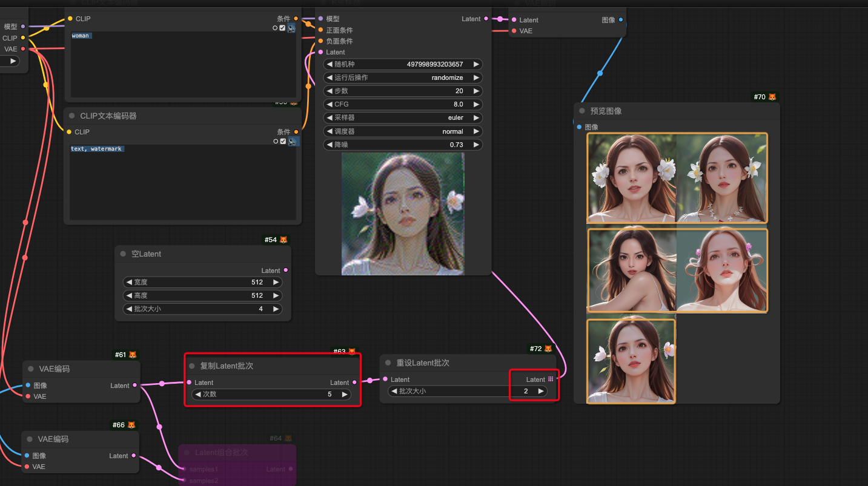Open the 采样器 euler dropdown
Screen dimensions: 868x486
coord(403,117)
